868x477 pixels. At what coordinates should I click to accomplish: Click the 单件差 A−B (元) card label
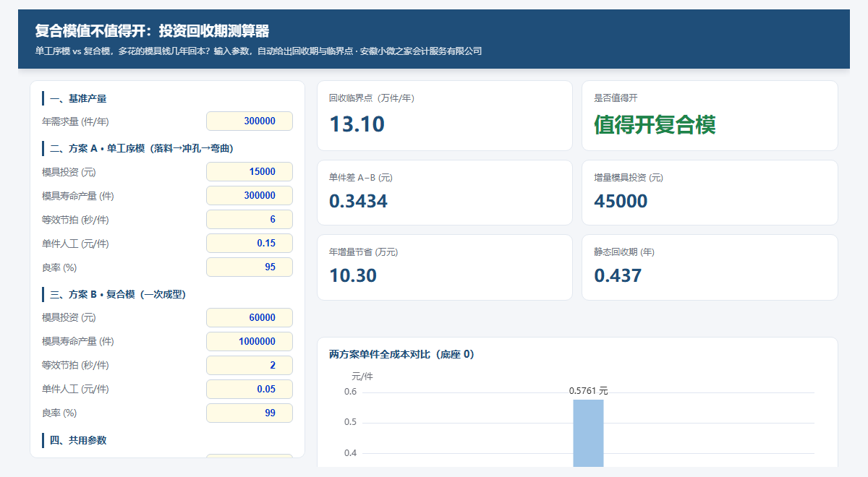(x=361, y=178)
